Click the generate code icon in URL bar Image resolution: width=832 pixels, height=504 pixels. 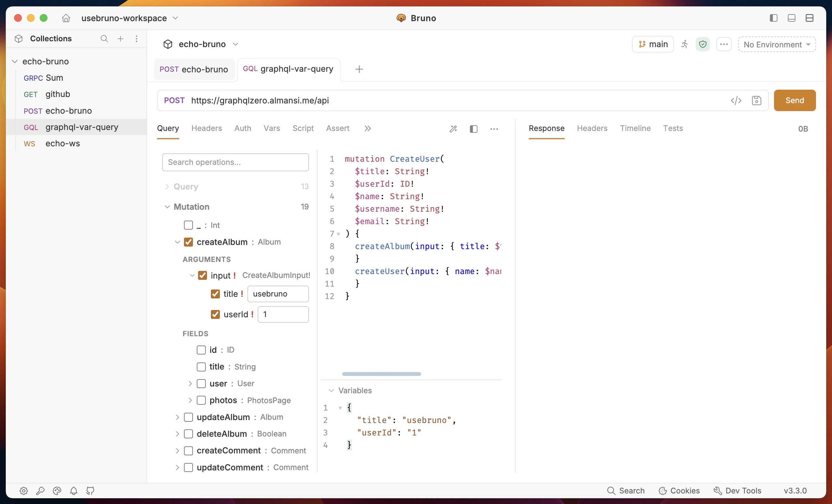click(736, 101)
